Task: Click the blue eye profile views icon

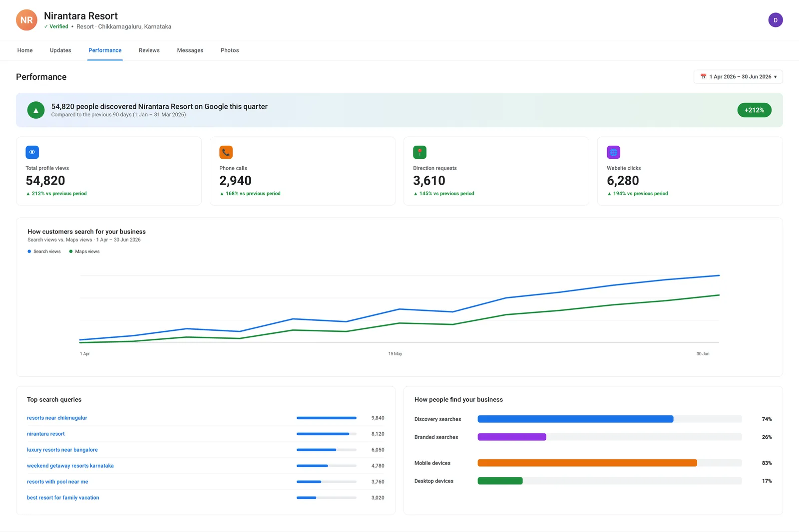Action: tap(32, 152)
